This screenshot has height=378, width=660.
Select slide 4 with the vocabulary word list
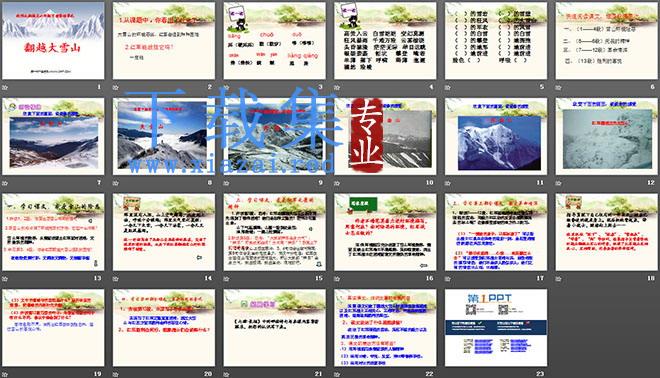click(x=385, y=40)
